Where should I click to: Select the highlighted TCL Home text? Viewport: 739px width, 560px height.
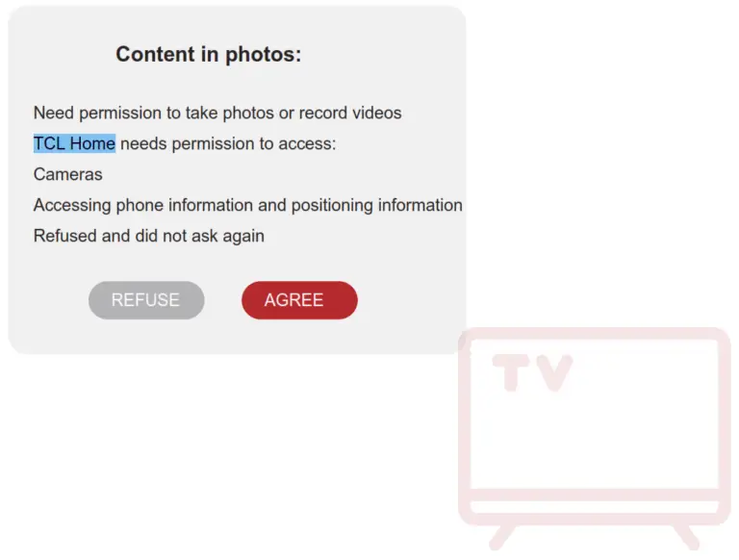(x=74, y=143)
